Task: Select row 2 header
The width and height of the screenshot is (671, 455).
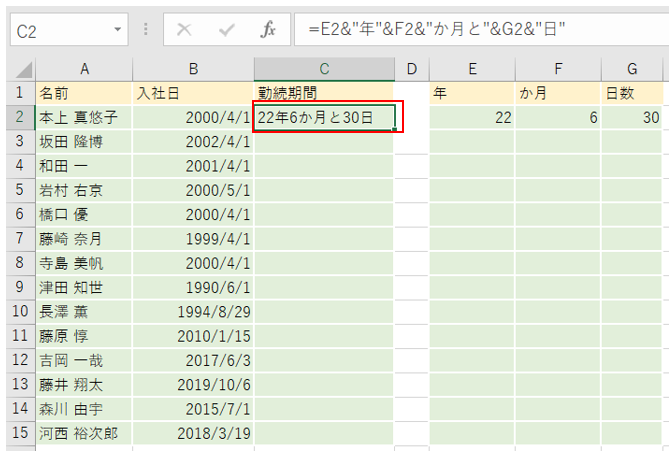Action: [18, 117]
